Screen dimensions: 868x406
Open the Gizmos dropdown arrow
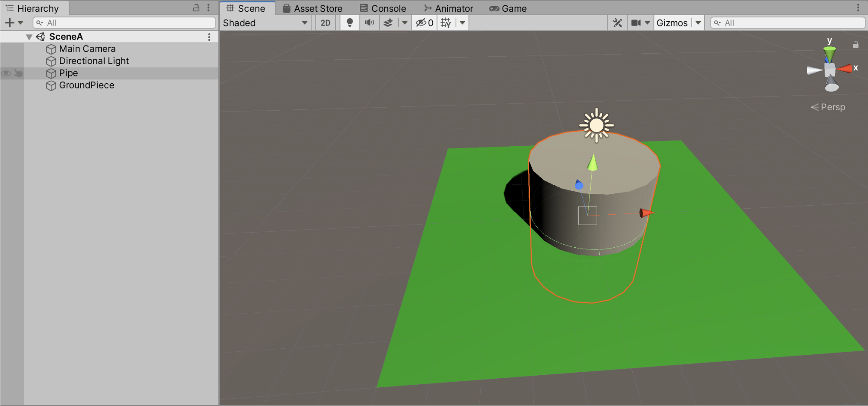698,23
